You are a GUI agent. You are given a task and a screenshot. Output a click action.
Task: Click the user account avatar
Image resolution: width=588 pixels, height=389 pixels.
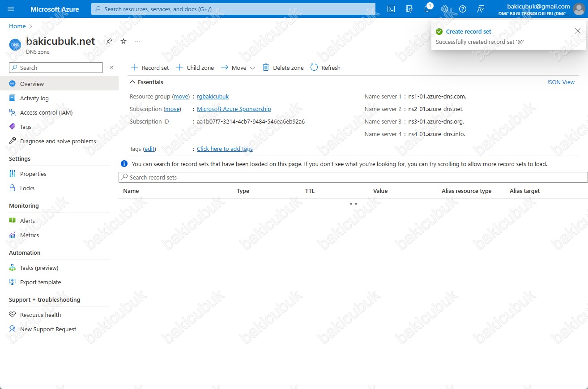579,9
